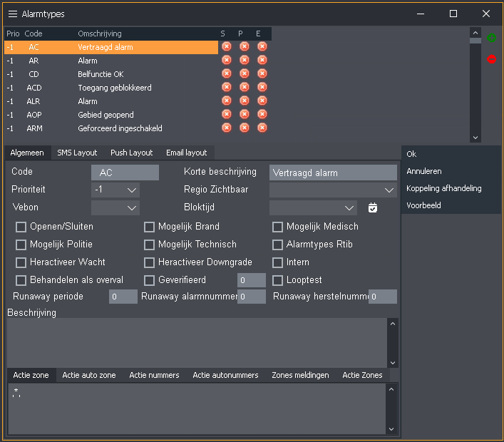504x442 pixels.
Task: Toggle P status icon on ACD row
Action: pyautogui.click(x=245, y=87)
